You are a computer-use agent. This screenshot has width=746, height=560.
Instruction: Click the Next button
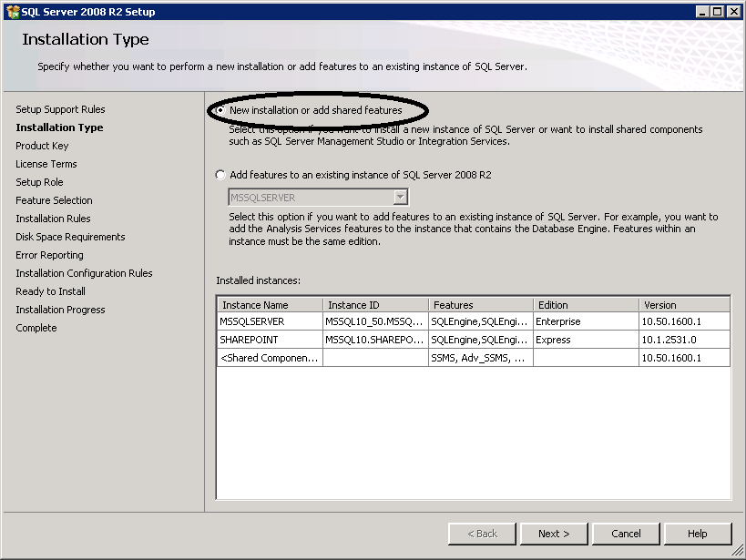(554, 534)
